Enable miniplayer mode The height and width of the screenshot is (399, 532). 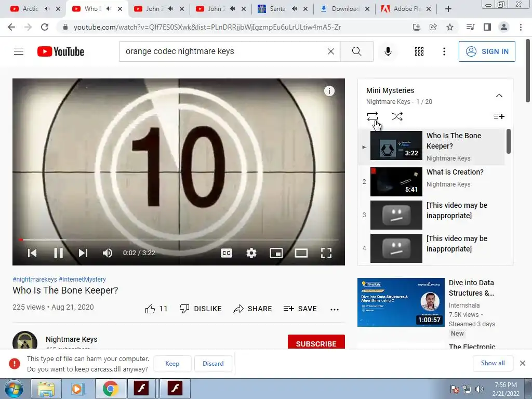point(276,253)
